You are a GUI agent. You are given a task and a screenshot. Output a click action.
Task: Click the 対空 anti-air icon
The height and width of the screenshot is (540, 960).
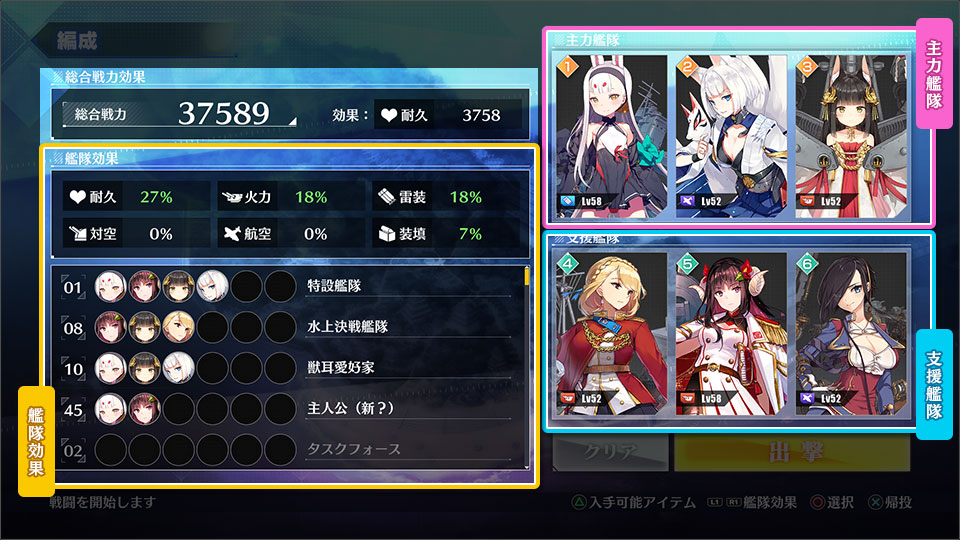point(78,233)
